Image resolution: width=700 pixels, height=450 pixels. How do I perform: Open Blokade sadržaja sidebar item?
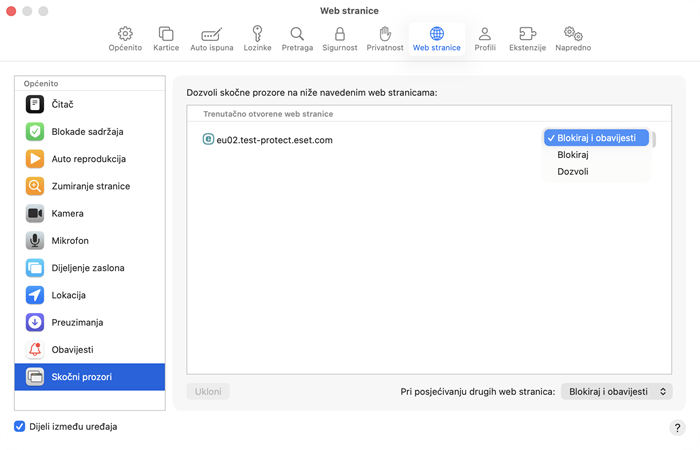[x=90, y=131]
